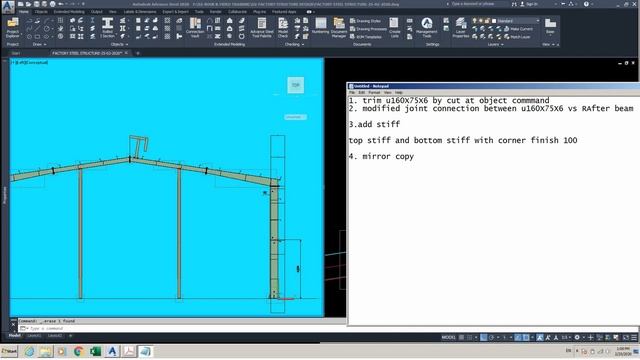Image resolution: width=640 pixels, height=360 pixels.
Task: Expand the Objects panel
Action: pos(119,44)
